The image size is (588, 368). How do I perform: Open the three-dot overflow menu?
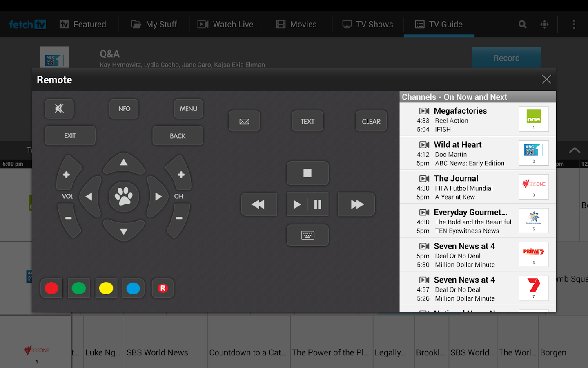574,24
